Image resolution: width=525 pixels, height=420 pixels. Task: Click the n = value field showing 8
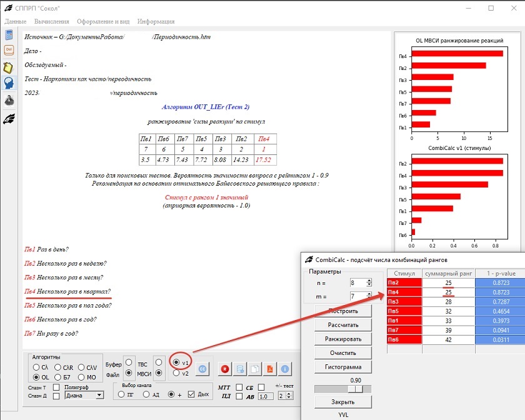point(358,282)
